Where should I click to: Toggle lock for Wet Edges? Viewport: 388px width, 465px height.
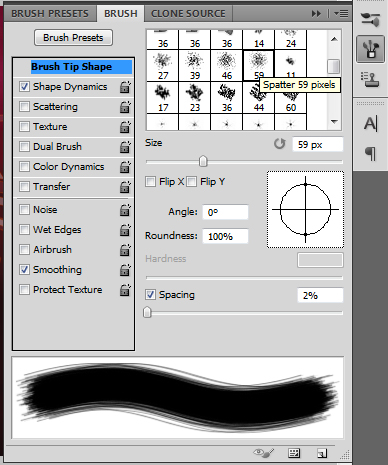click(125, 230)
